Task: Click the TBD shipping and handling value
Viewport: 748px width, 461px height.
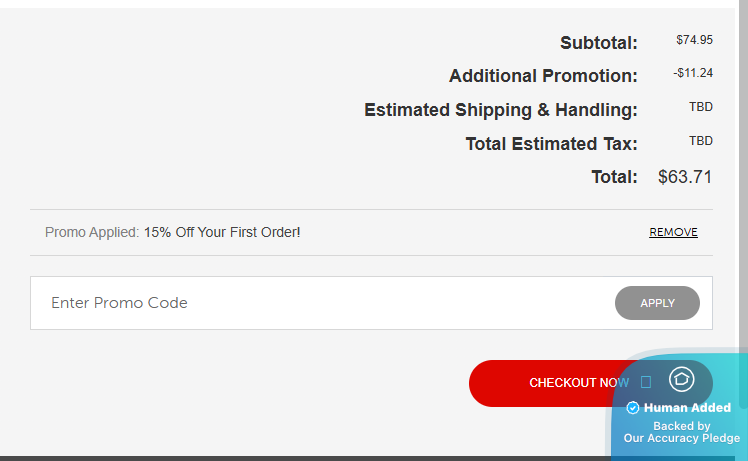Action: coord(701,107)
